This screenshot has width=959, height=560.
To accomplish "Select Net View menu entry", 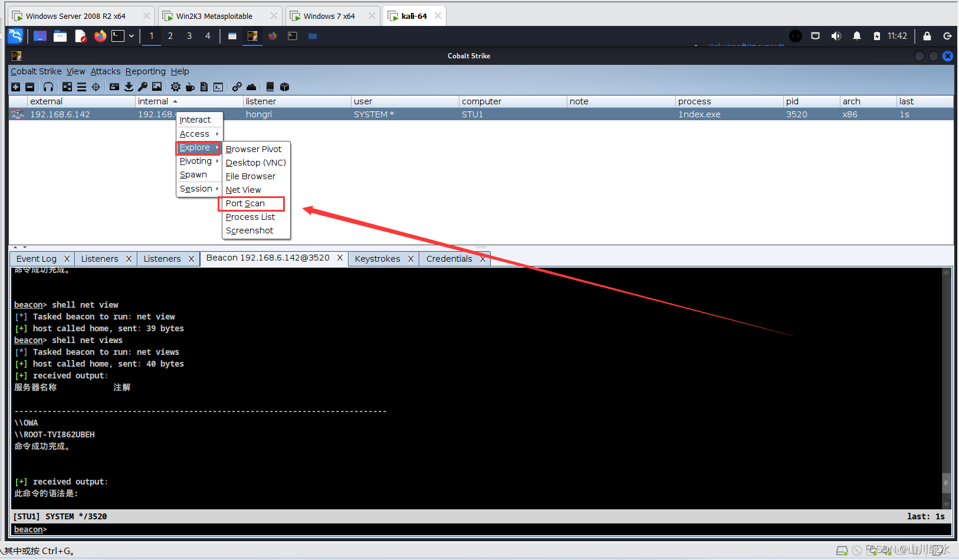I will pyautogui.click(x=256, y=190).
